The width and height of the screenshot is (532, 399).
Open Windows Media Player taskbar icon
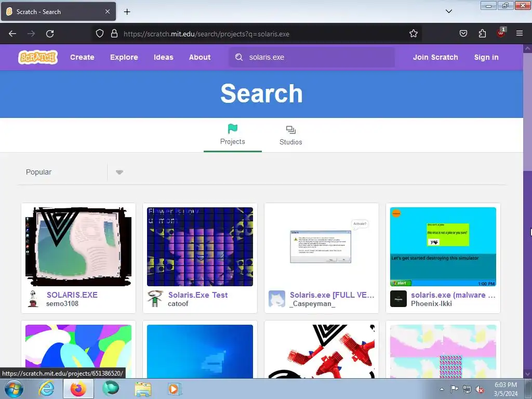pyautogui.click(x=175, y=389)
